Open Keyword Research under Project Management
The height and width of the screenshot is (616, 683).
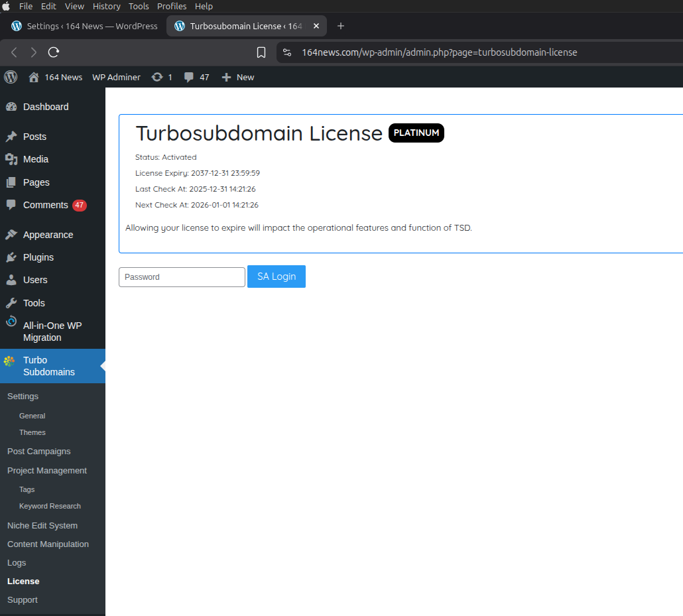point(50,506)
